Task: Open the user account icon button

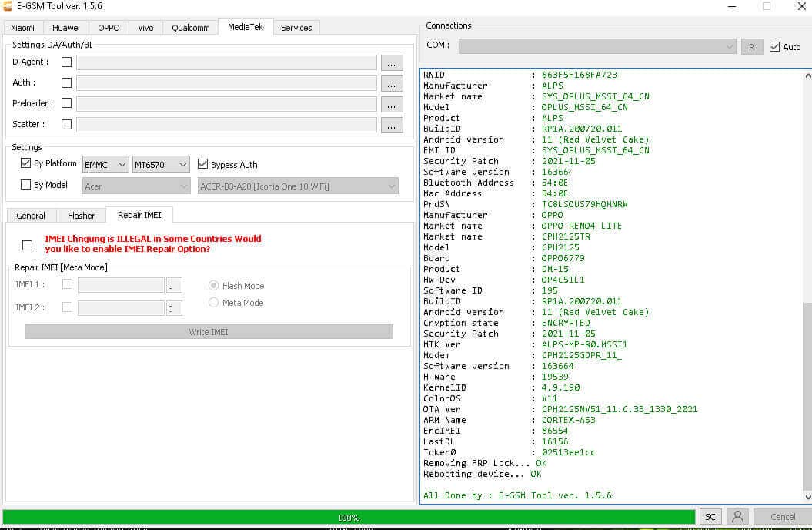Action: tap(737, 517)
